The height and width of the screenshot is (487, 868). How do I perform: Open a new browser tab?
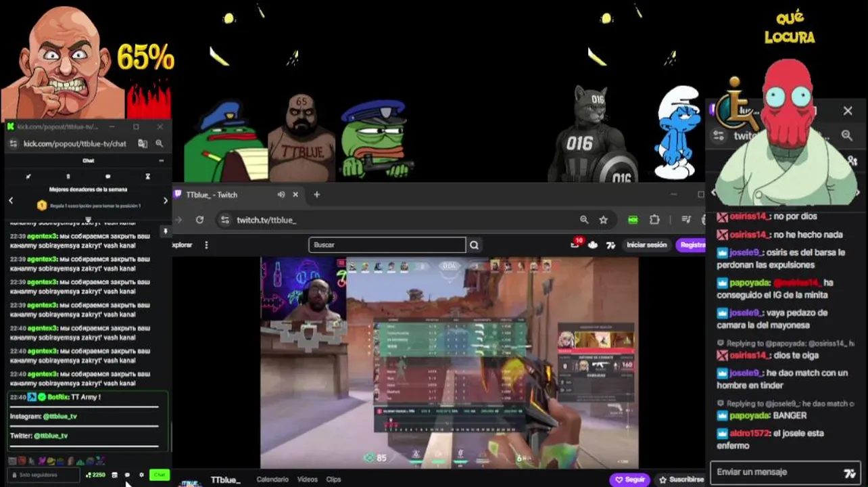(x=316, y=195)
